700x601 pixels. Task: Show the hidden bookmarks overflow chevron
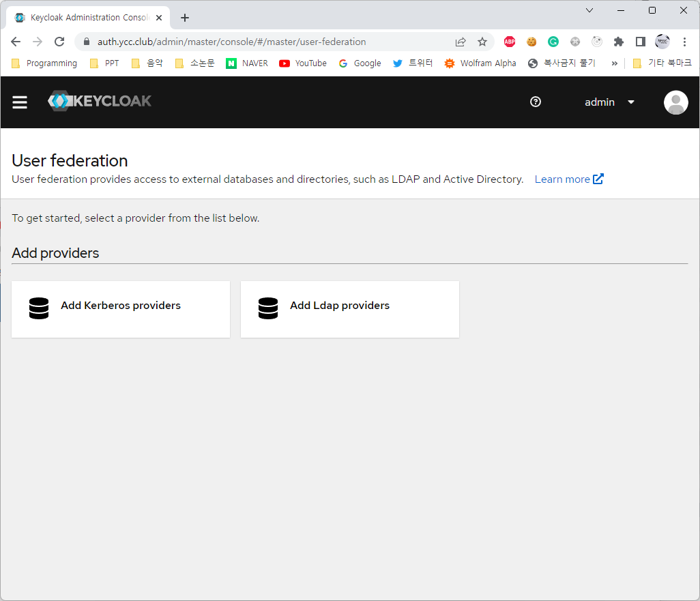[x=614, y=63]
